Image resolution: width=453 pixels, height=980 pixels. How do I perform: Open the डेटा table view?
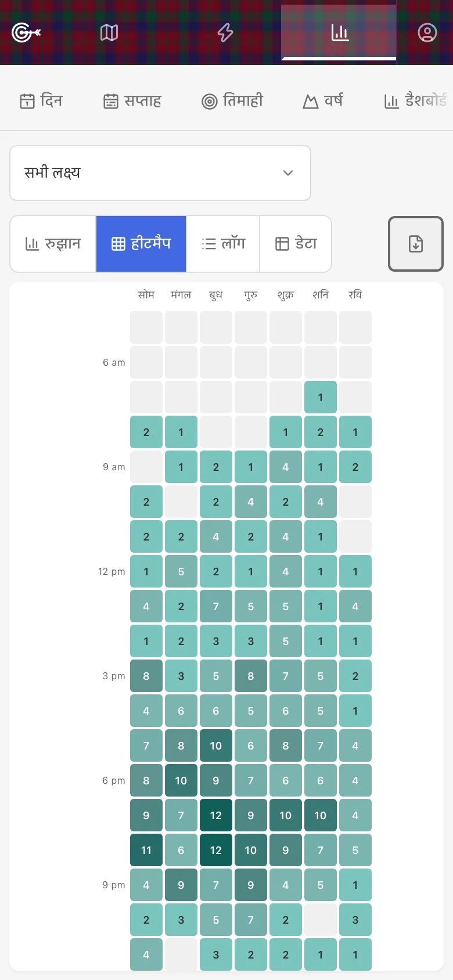tap(296, 244)
